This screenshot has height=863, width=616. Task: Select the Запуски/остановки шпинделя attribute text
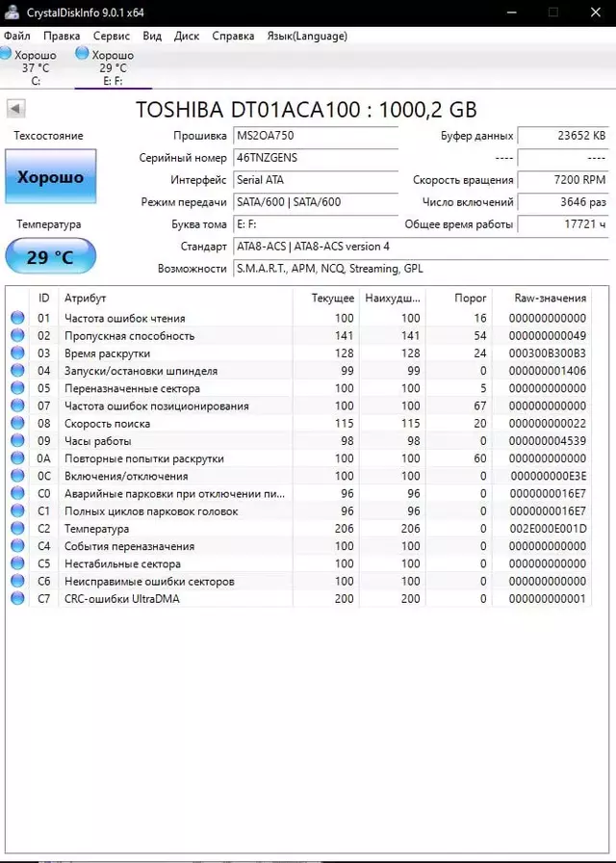(141, 371)
